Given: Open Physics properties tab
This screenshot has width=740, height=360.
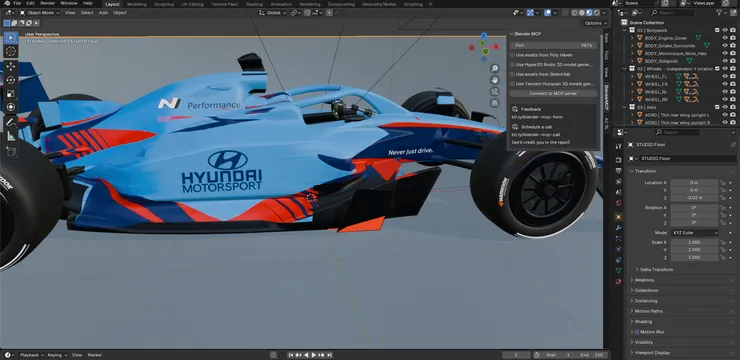Looking at the screenshot, I should (619, 249).
